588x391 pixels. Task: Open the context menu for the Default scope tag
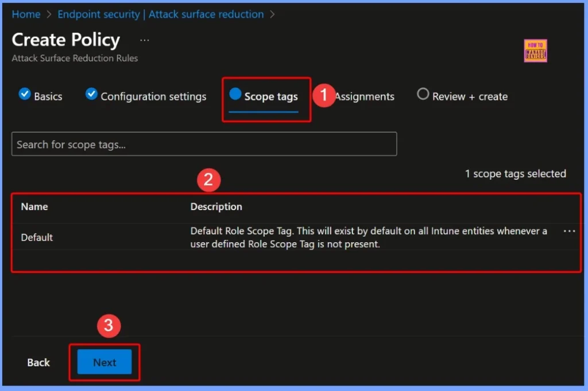pyautogui.click(x=569, y=231)
